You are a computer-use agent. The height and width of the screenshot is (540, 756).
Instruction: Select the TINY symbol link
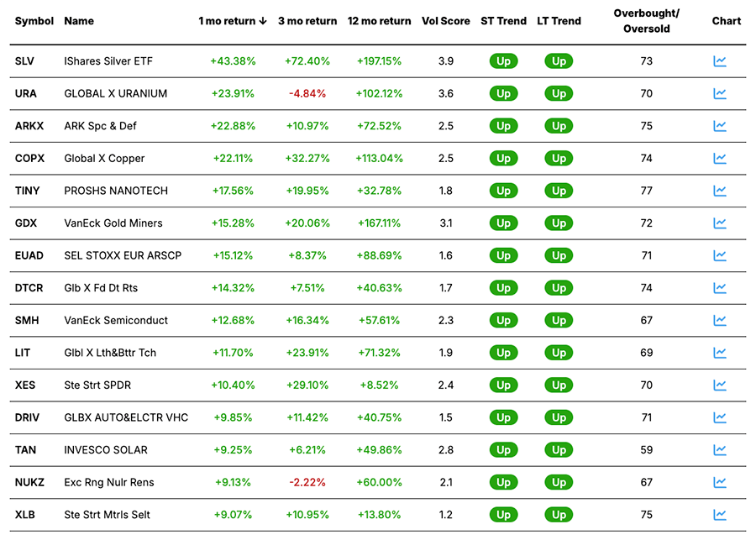point(28,191)
